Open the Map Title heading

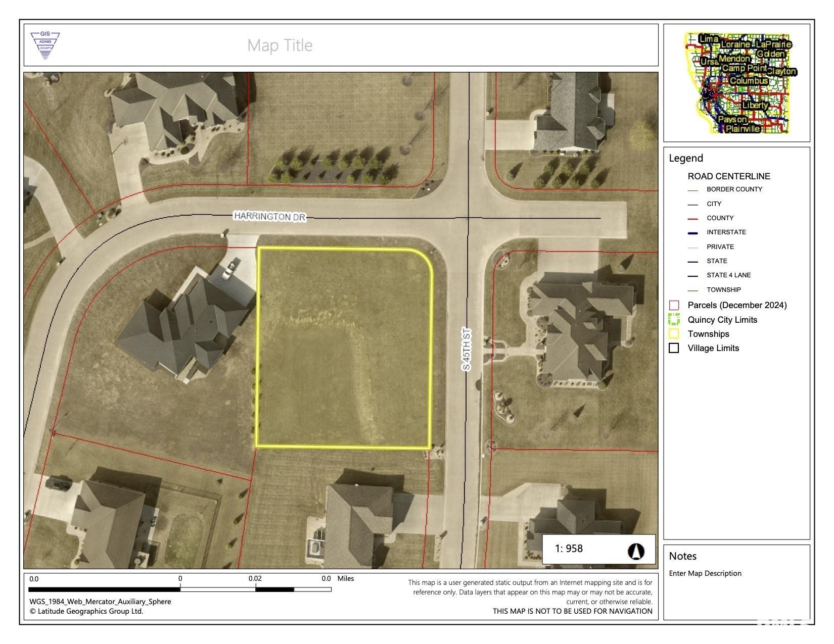click(x=280, y=45)
